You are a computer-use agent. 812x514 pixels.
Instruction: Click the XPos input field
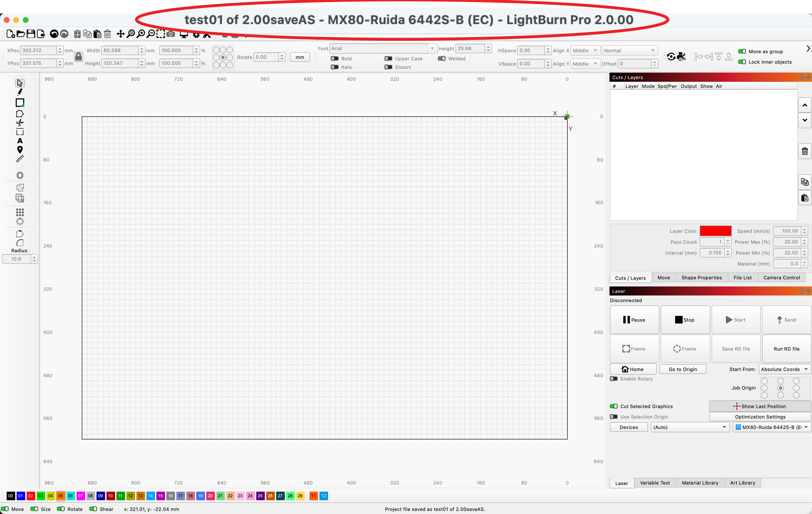38,51
